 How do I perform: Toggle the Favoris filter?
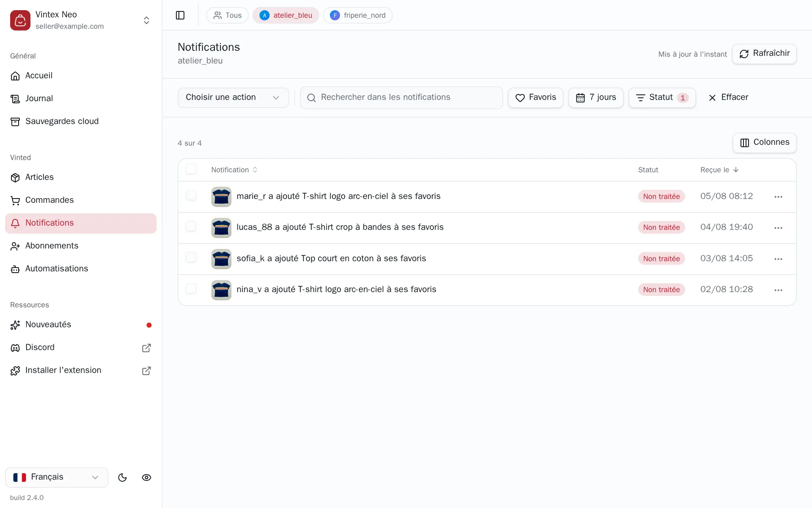tap(535, 97)
